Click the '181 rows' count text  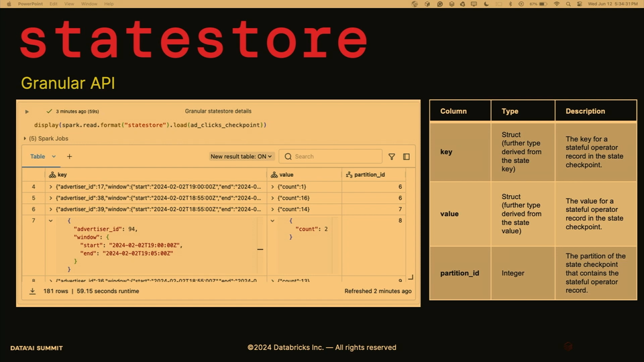coord(56,291)
